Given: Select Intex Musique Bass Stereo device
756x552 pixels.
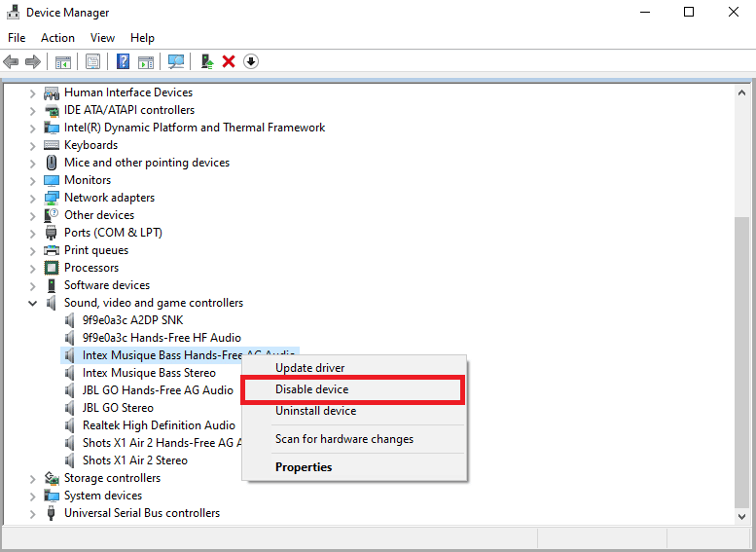Looking at the screenshot, I should 149,373.
